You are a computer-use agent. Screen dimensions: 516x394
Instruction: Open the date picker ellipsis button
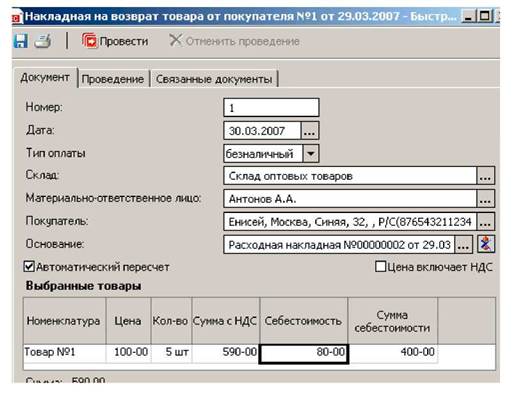click(310, 131)
